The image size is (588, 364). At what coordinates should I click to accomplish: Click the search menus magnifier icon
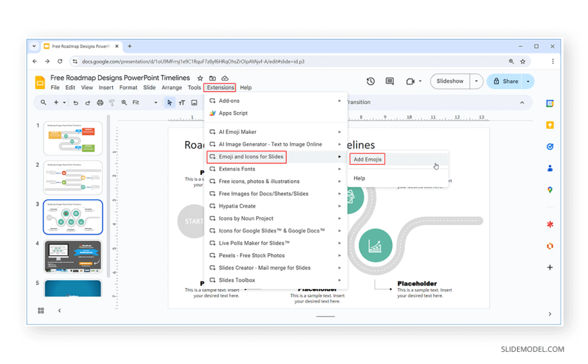point(43,103)
